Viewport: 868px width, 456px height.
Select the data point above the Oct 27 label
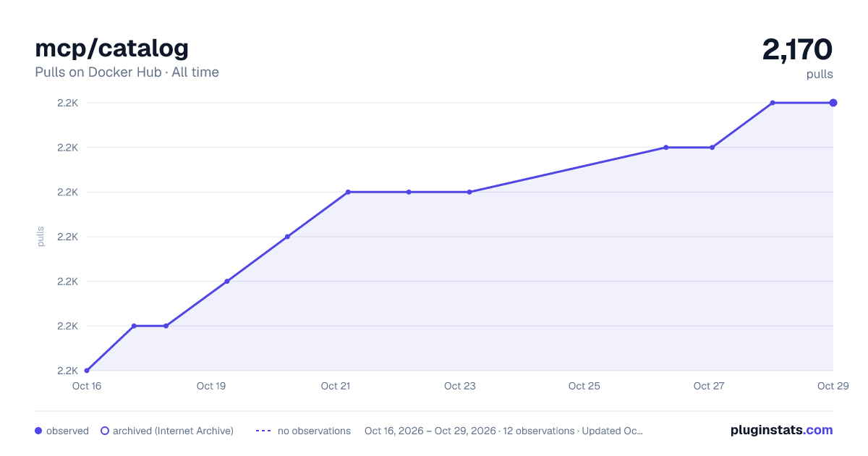pyautogui.click(x=712, y=148)
